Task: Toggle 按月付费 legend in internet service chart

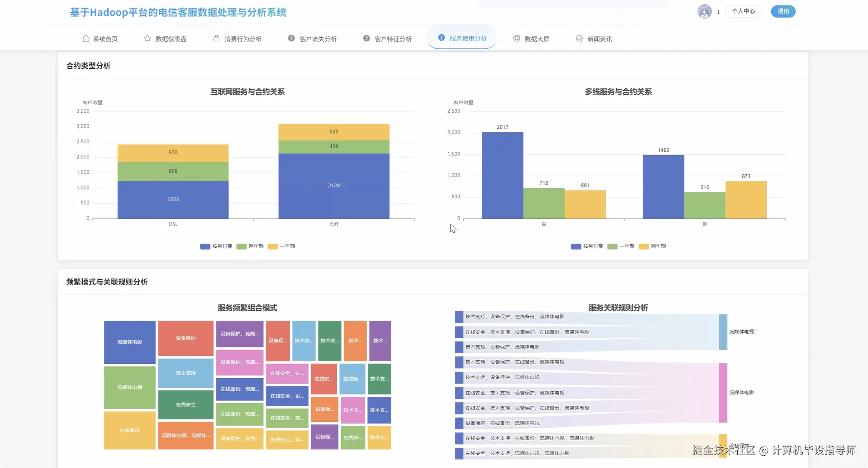Action: [216, 246]
